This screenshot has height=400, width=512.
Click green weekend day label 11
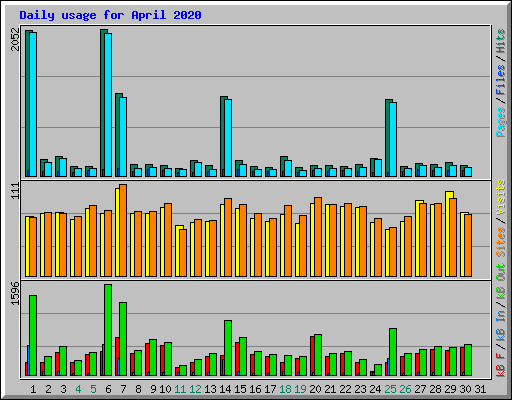(180, 389)
